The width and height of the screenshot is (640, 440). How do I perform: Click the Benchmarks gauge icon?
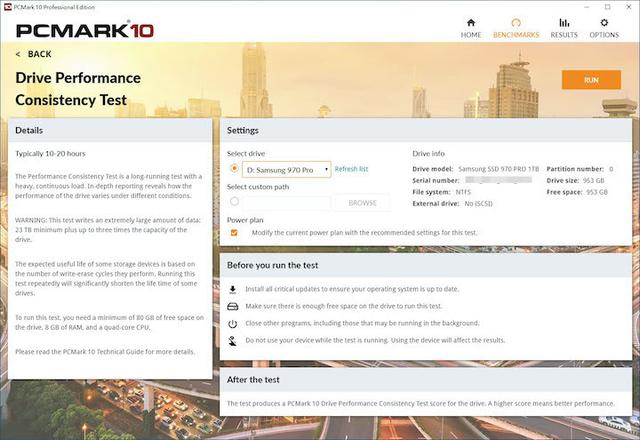(x=516, y=22)
